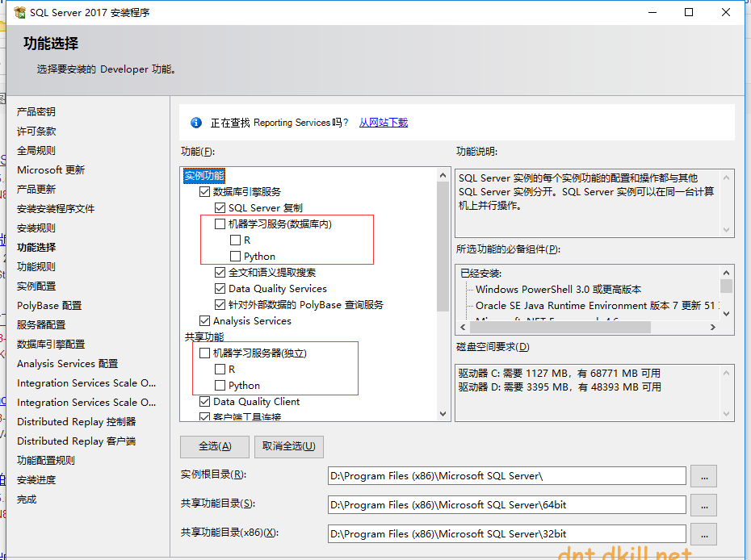The width and height of the screenshot is (751, 560).
Task: Click Windows PowerShell 3.0 prerequisite entry
Action: click(x=559, y=290)
